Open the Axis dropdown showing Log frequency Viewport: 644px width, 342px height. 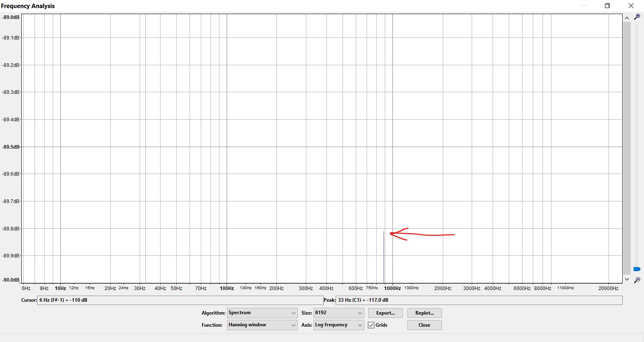339,325
